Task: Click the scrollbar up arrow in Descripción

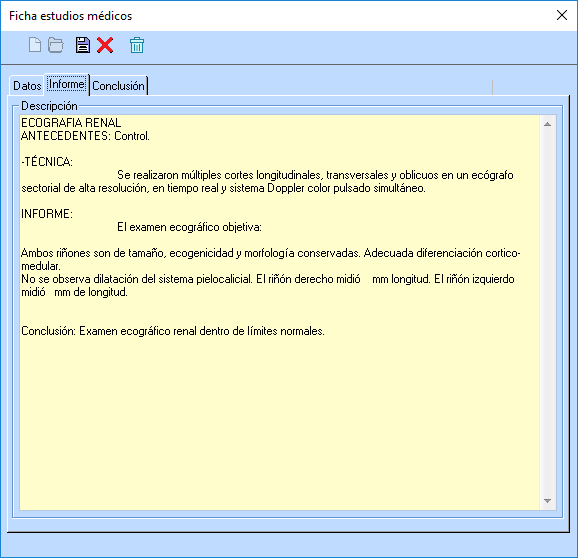Action: 547,124
